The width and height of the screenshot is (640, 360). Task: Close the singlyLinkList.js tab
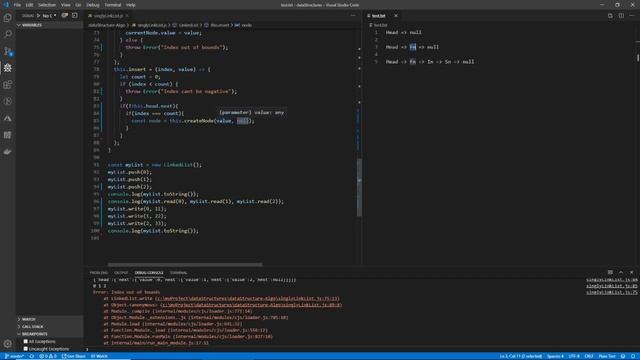coord(127,16)
